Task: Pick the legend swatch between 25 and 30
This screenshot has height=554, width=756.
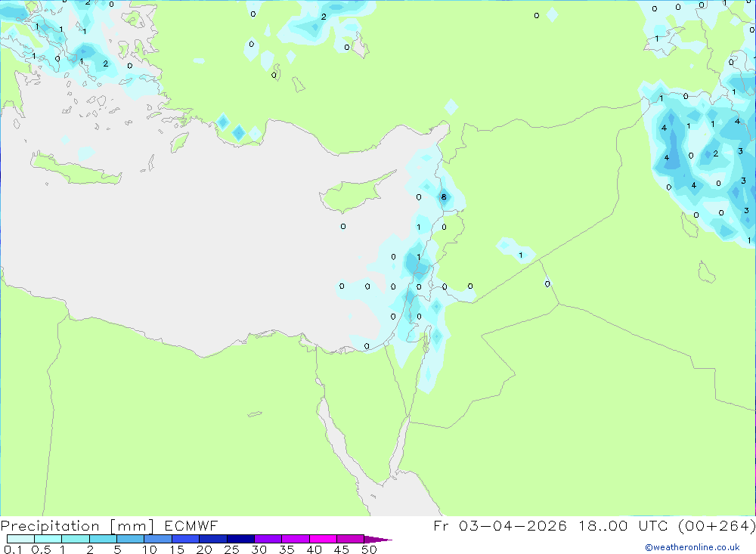Action: [x=240, y=539]
